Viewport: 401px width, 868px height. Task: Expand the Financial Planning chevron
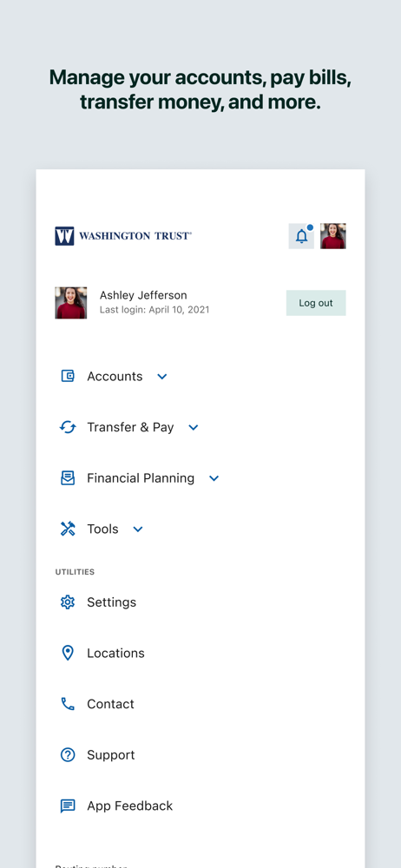(214, 478)
